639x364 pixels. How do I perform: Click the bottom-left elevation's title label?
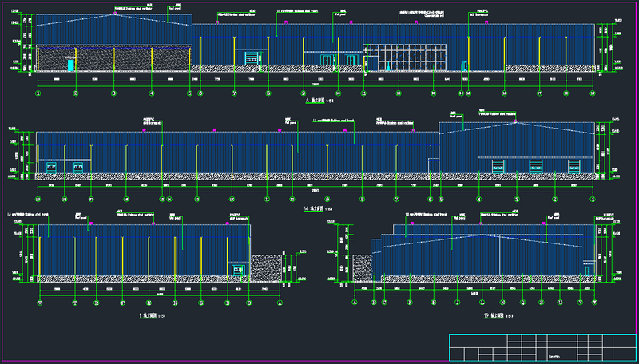[149, 316]
